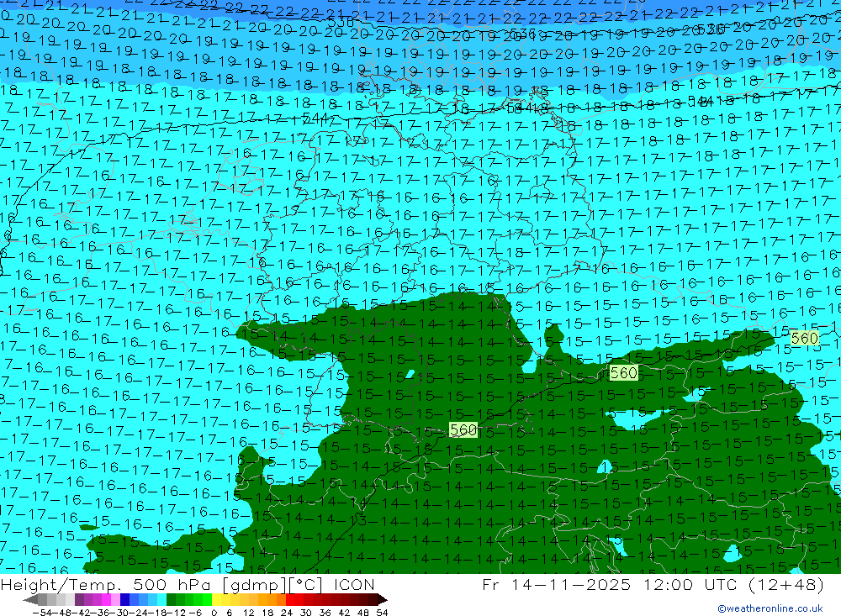
Task: Pick the cyan swatch at -18 on the scale
Action: point(161,600)
